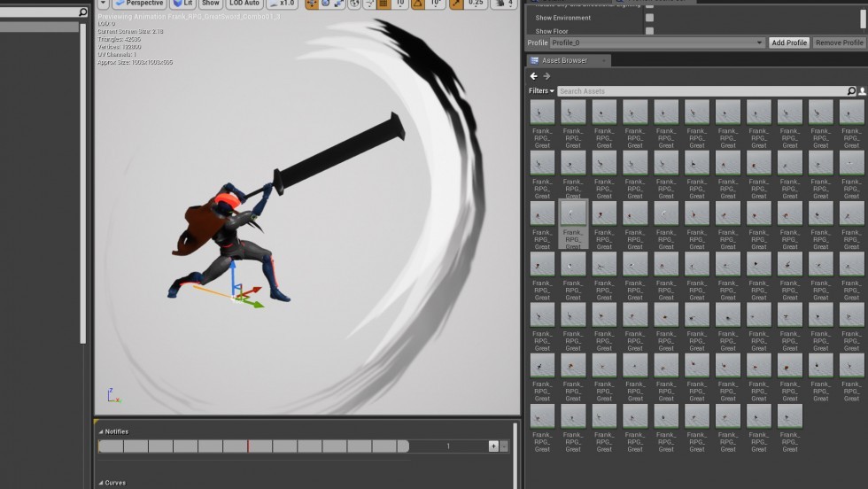Screen dimensions: 868x489
Task: Click the left panel search magnifier icon
Action: 82,12
